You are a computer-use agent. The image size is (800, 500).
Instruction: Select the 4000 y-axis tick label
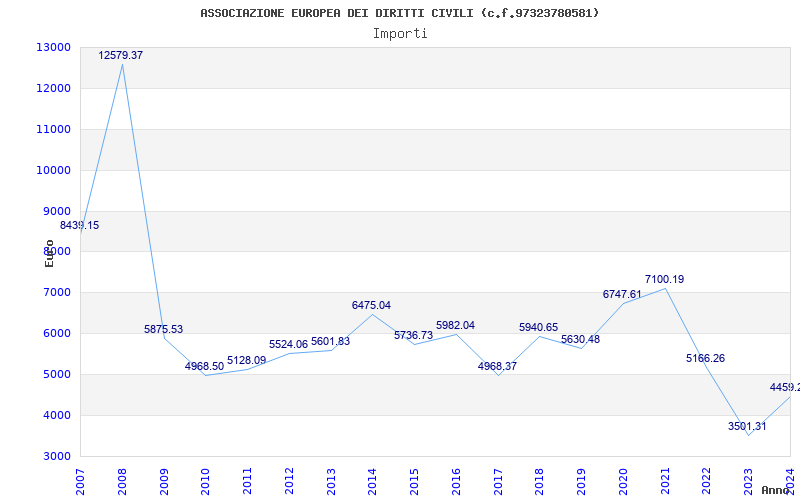tap(56, 415)
